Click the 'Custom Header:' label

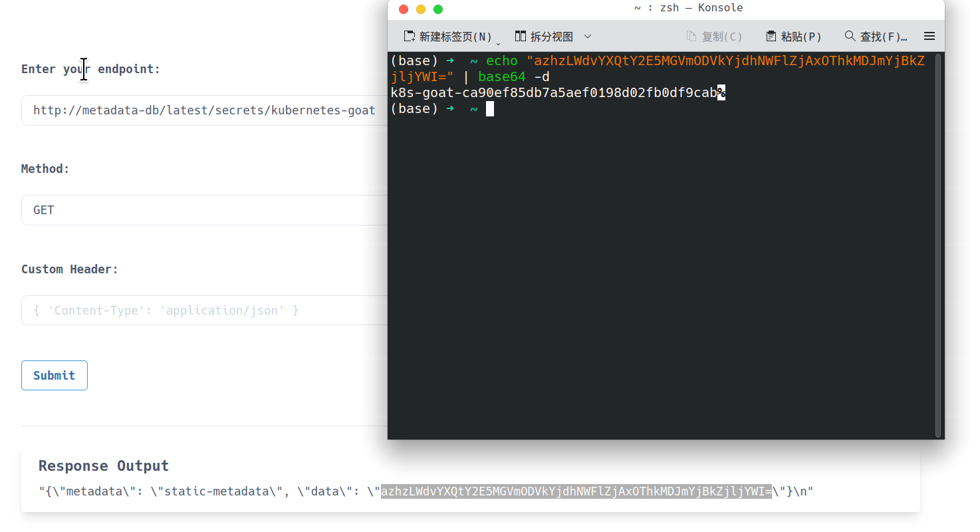70,269
